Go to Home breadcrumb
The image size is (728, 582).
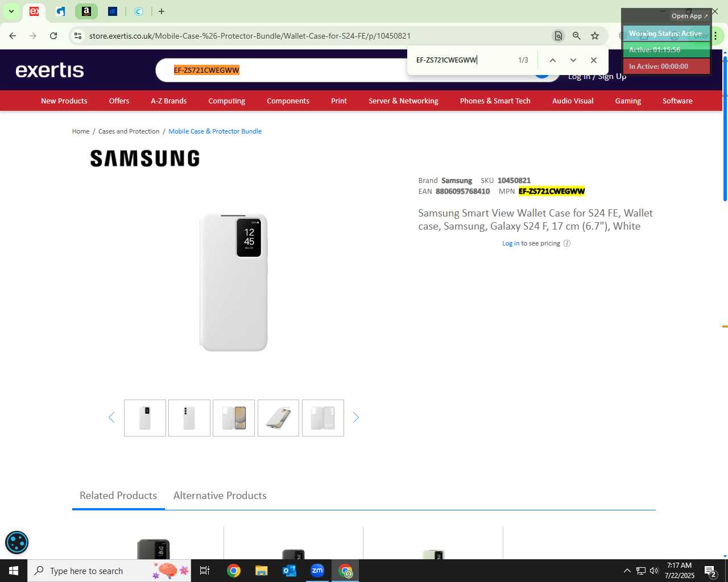pyautogui.click(x=81, y=131)
